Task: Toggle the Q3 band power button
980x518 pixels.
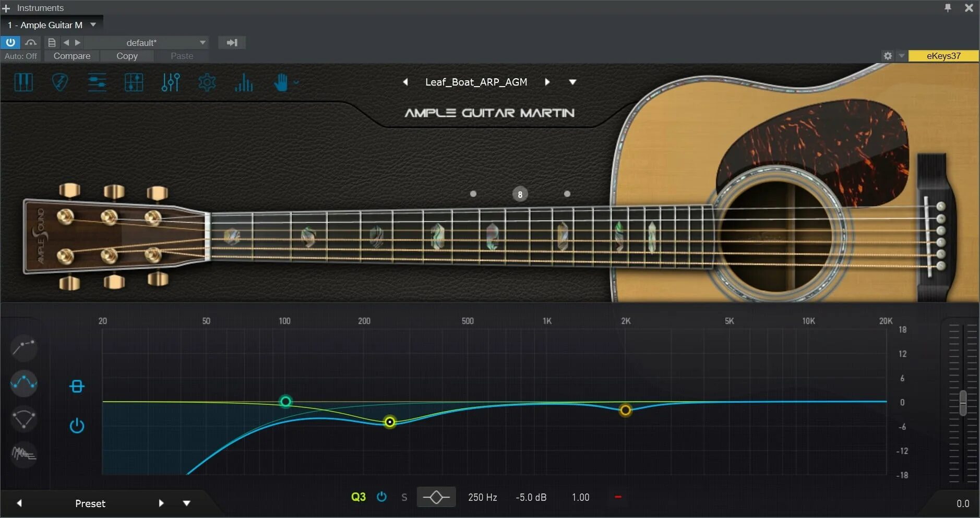Action: pos(381,497)
